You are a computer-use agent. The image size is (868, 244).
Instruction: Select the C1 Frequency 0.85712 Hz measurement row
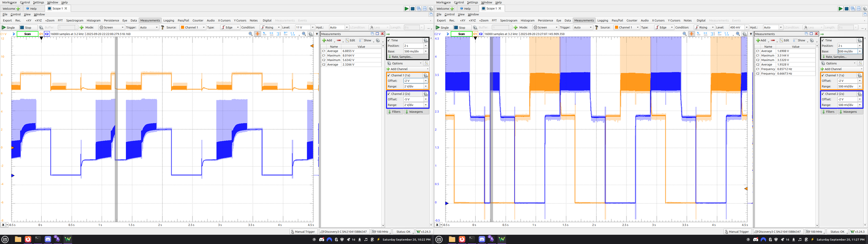tap(785, 69)
